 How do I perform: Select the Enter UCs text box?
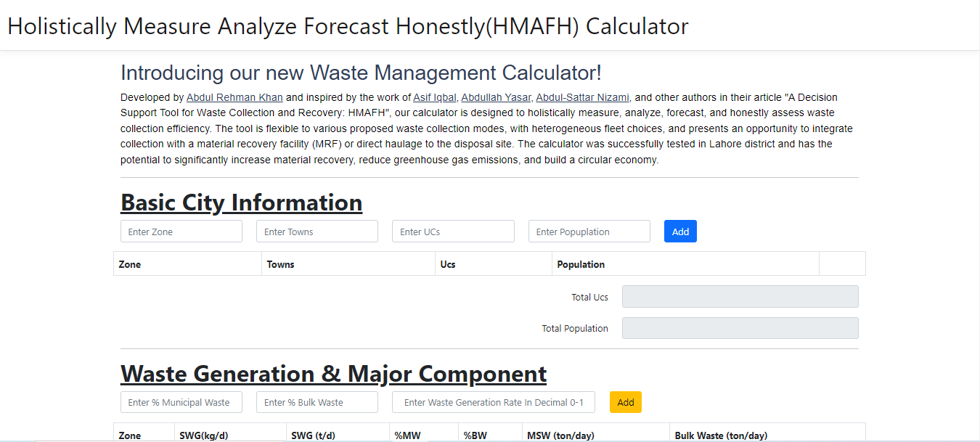point(453,232)
